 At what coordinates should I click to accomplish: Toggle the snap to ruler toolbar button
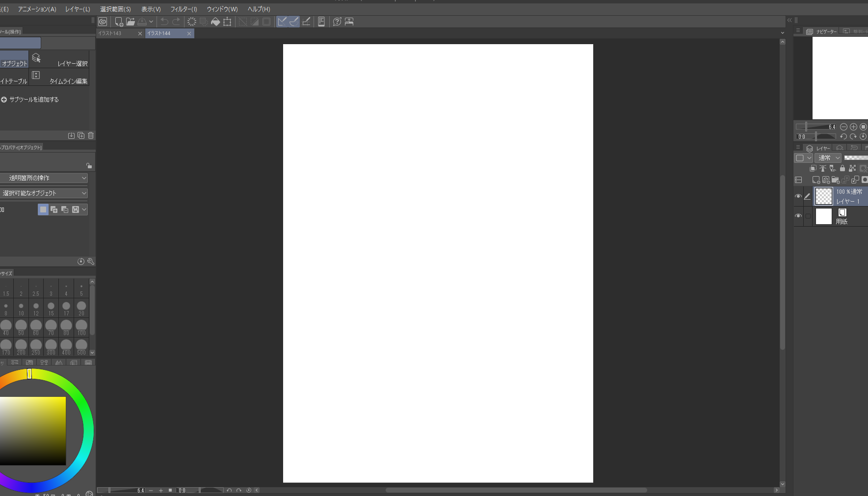click(282, 22)
